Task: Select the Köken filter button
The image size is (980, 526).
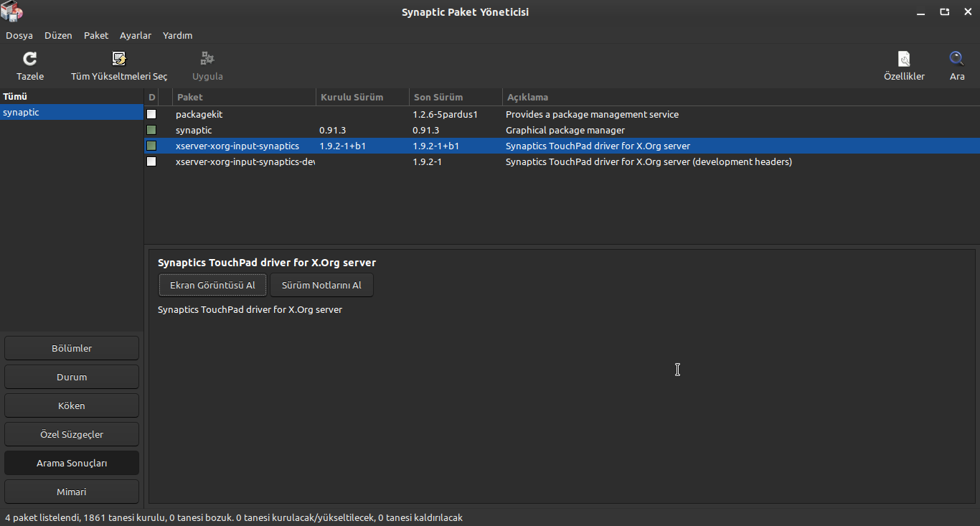Action: click(72, 405)
